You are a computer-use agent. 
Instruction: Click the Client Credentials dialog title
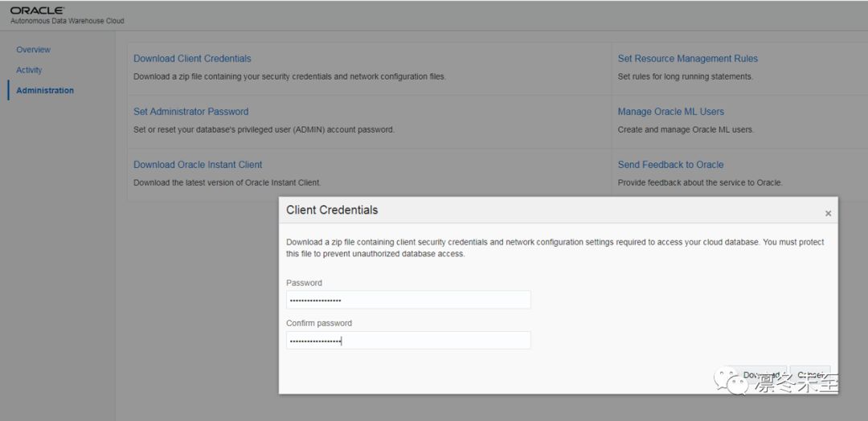pos(332,210)
